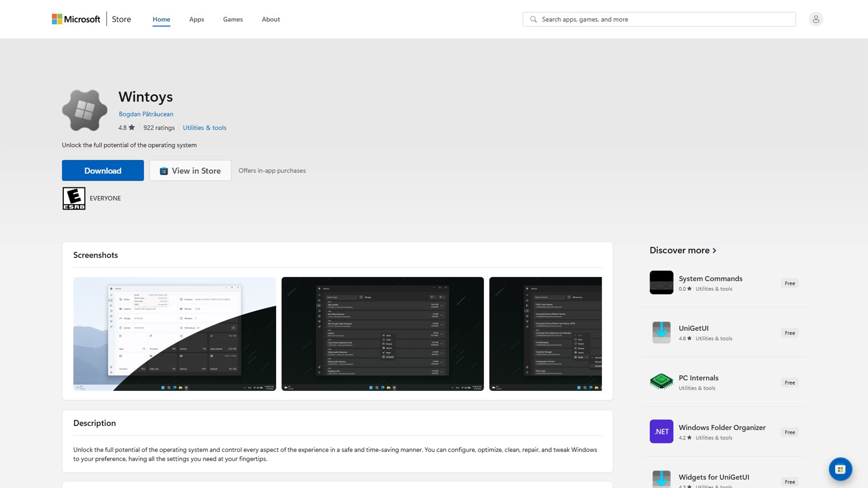This screenshot has width=868, height=488.
Task: Open the Utilities & tools category link
Action: [x=204, y=128]
